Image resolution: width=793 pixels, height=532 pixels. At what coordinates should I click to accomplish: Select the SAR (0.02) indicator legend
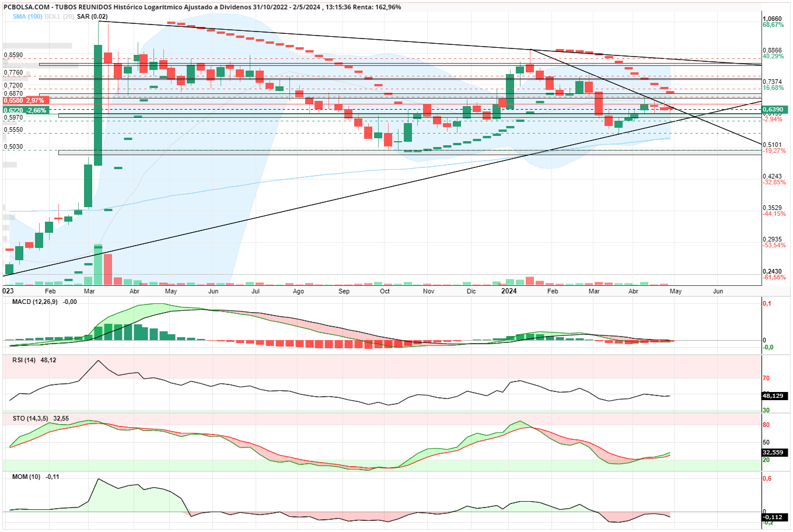coord(92,16)
